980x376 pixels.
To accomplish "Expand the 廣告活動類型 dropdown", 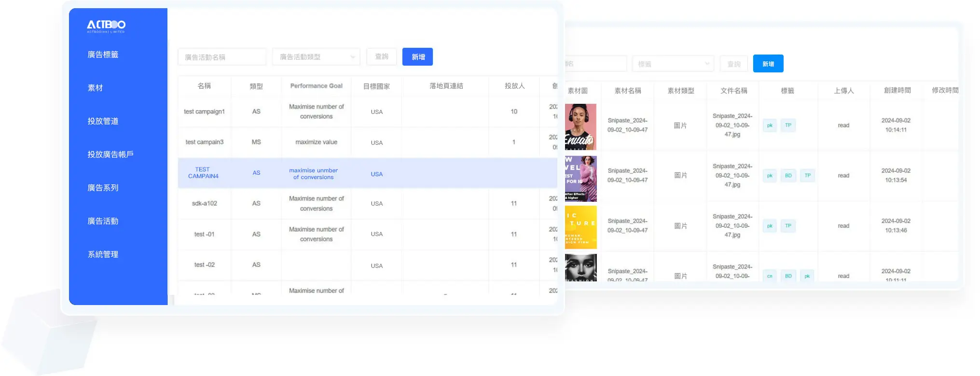I will tap(316, 57).
